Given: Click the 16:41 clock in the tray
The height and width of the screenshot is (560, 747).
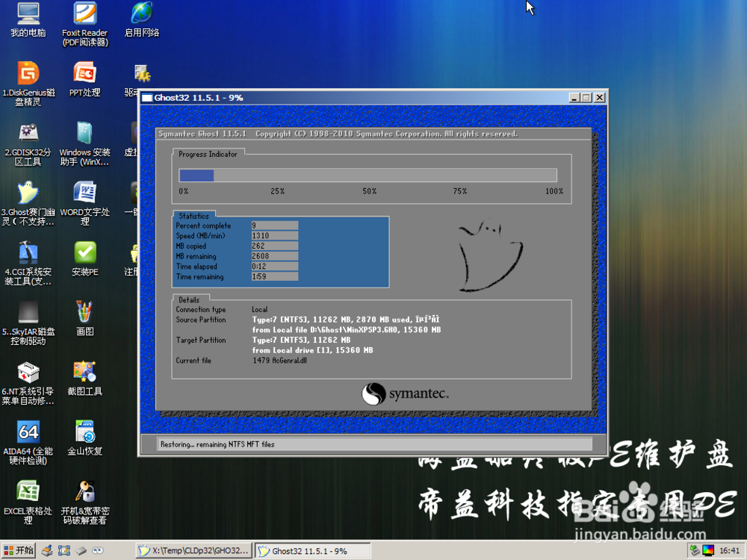Looking at the screenshot, I should click(731, 550).
